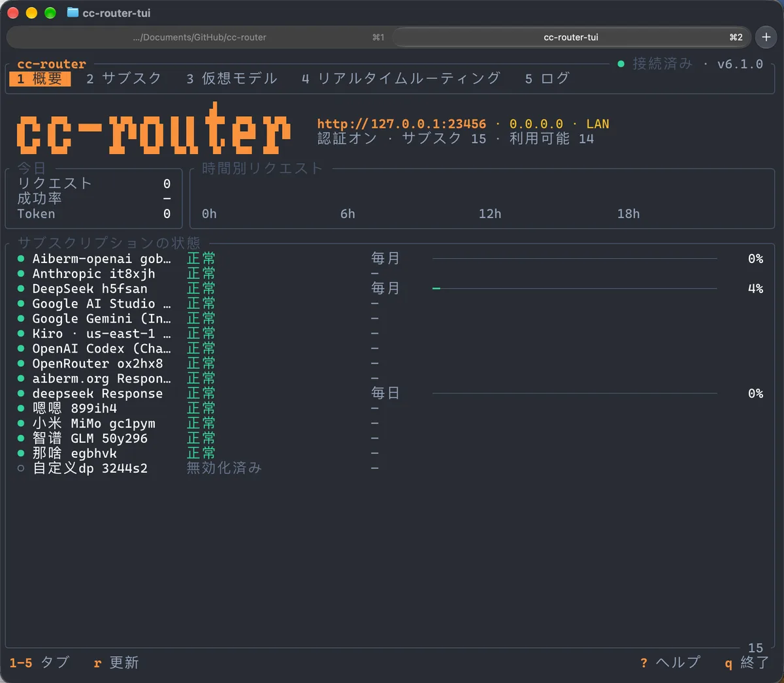
Task: Click the Token row in today panel
Action: coord(94,214)
